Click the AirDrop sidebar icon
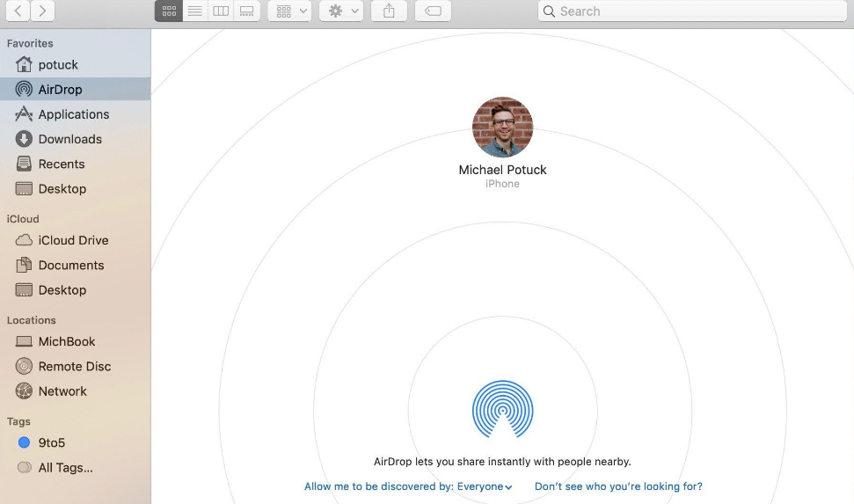Viewport: 854px width, 504px height. tap(24, 90)
